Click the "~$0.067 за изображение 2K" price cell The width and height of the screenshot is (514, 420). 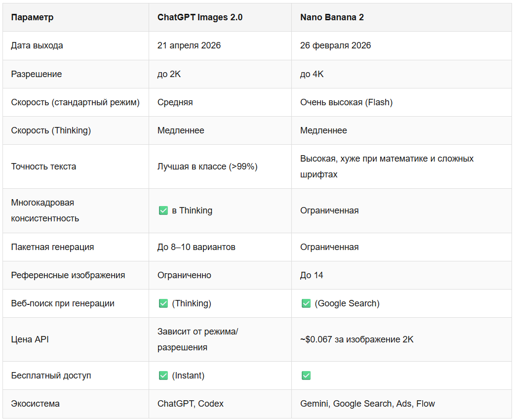click(356, 339)
